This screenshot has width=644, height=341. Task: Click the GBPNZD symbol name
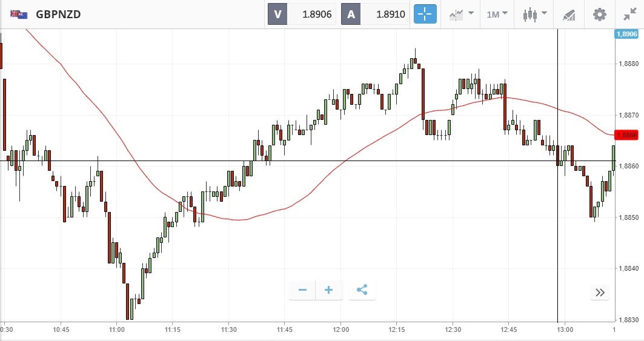(58, 14)
